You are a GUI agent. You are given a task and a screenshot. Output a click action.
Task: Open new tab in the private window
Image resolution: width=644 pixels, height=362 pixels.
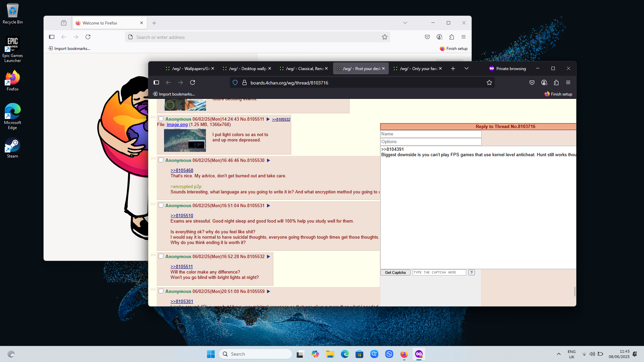[x=453, y=68]
